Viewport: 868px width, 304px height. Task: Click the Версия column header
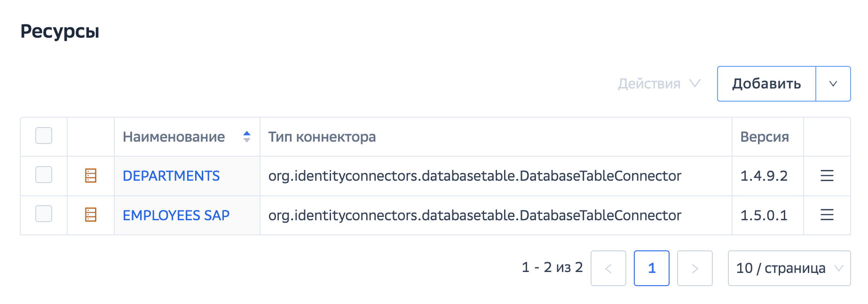[765, 137]
